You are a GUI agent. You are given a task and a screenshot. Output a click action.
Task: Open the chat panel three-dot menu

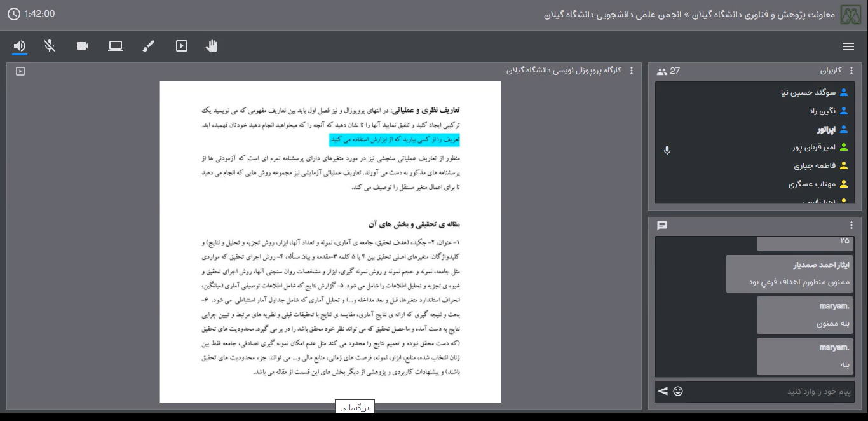[851, 226]
